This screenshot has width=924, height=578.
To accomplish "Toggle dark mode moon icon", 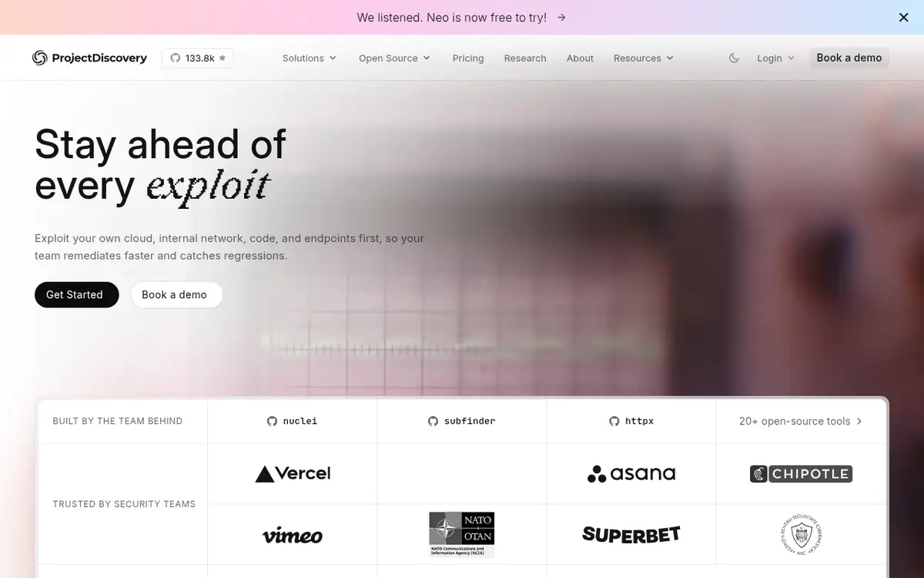I will pyautogui.click(x=734, y=58).
